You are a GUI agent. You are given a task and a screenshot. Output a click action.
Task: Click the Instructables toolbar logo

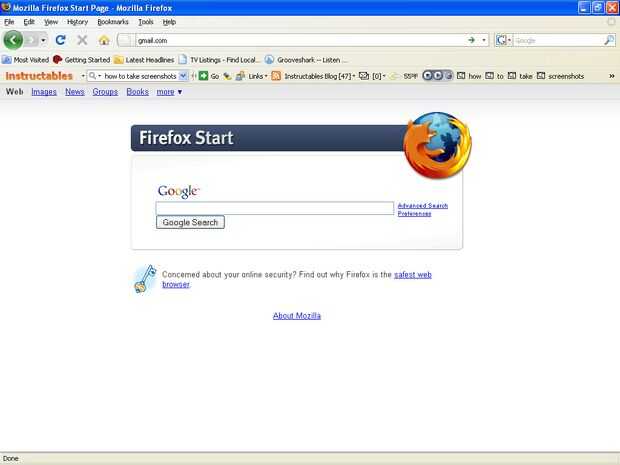click(x=39, y=76)
